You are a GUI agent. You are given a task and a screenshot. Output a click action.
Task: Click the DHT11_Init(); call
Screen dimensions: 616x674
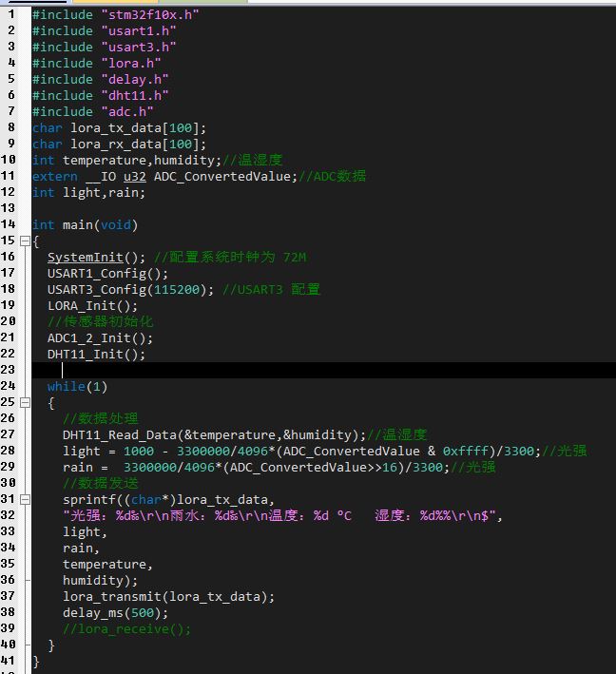tap(96, 355)
